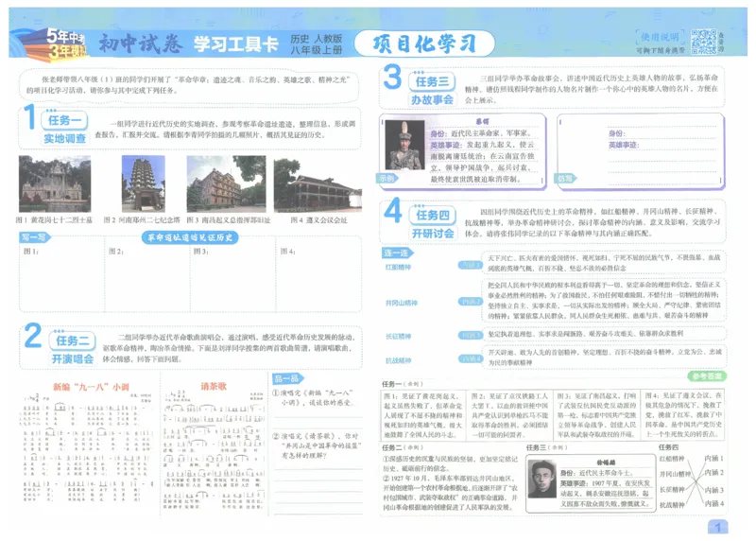Select the 项目化学习 title banner
This screenshot has width=756, height=541.
tap(424, 44)
